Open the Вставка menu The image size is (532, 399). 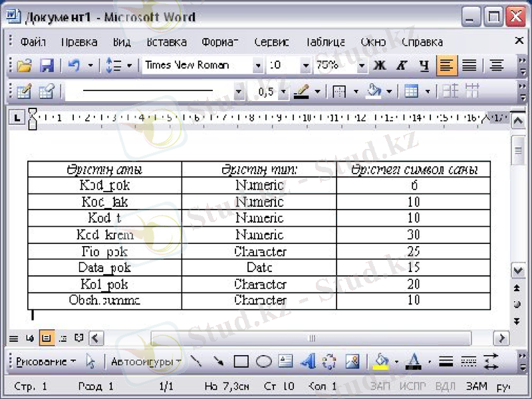pyautogui.click(x=166, y=41)
